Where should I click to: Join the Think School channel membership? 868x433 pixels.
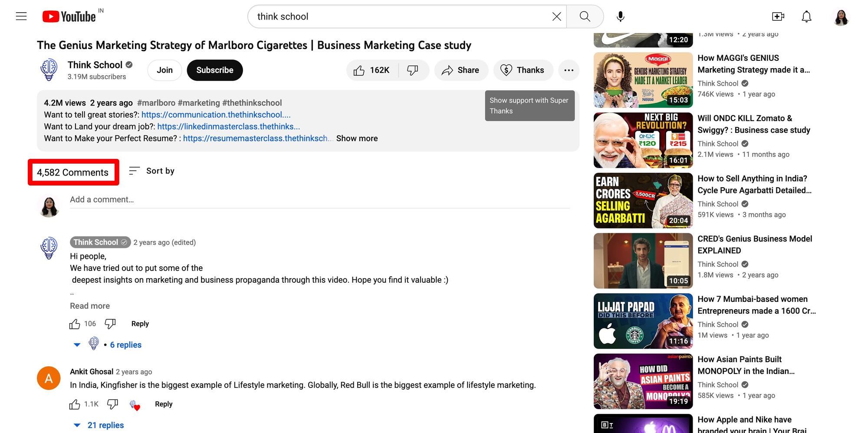(x=164, y=70)
